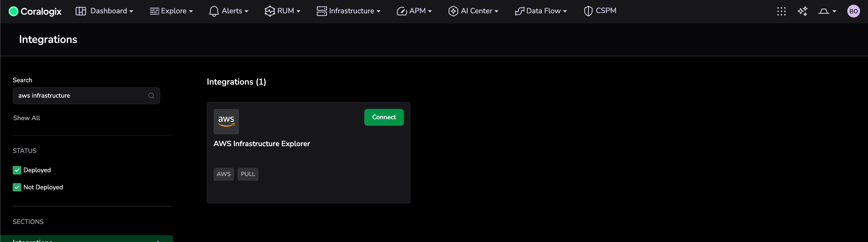Image resolution: width=868 pixels, height=242 pixels.
Task: Click the AWS logo on integration card
Action: [x=226, y=122]
